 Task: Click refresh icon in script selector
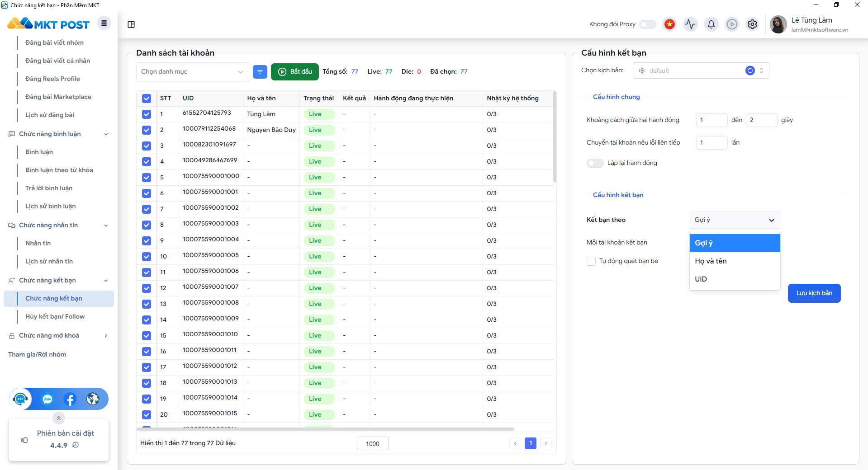[x=750, y=70]
